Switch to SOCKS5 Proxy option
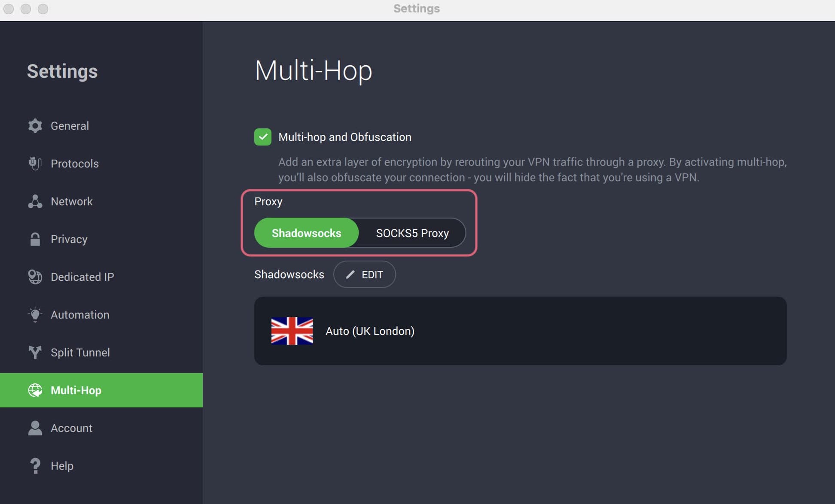The width and height of the screenshot is (835, 504). (x=412, y=232)
